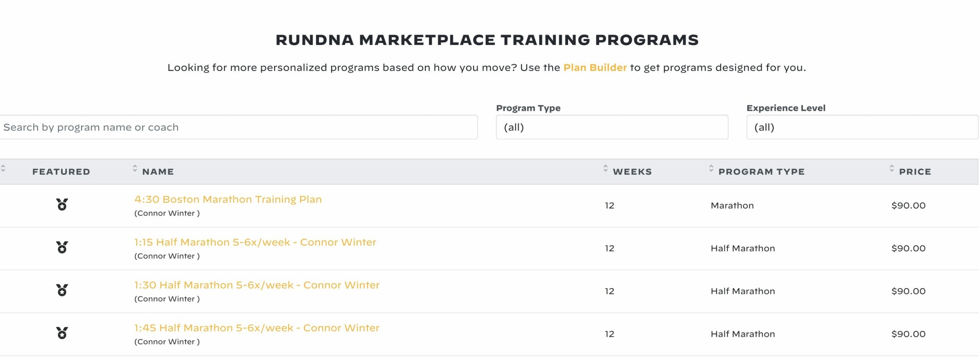Sort table using arrows beside Program Type column
Viewport: 980px width, 359px height.
[x=711, y=168]
